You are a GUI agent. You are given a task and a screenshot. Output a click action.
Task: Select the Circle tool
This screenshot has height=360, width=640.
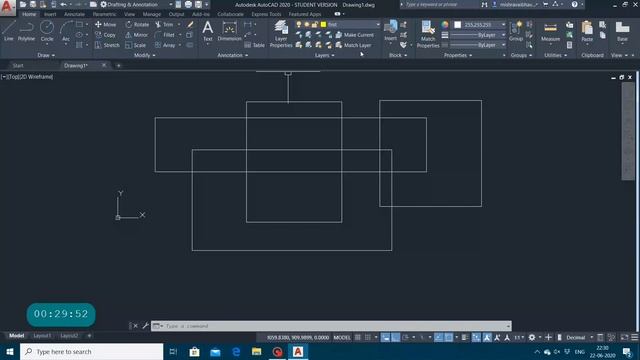pos(47,31)
